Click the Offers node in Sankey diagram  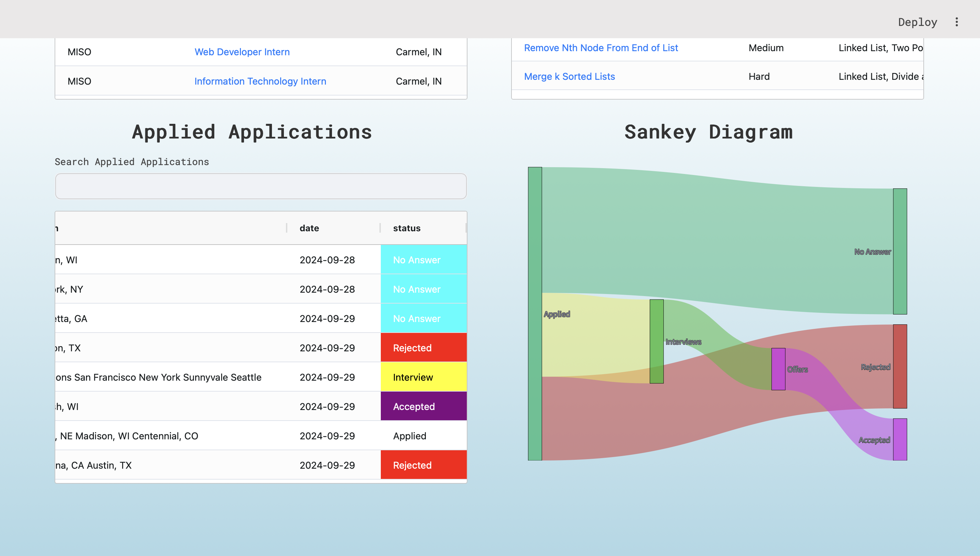click(x=778, y=369)
